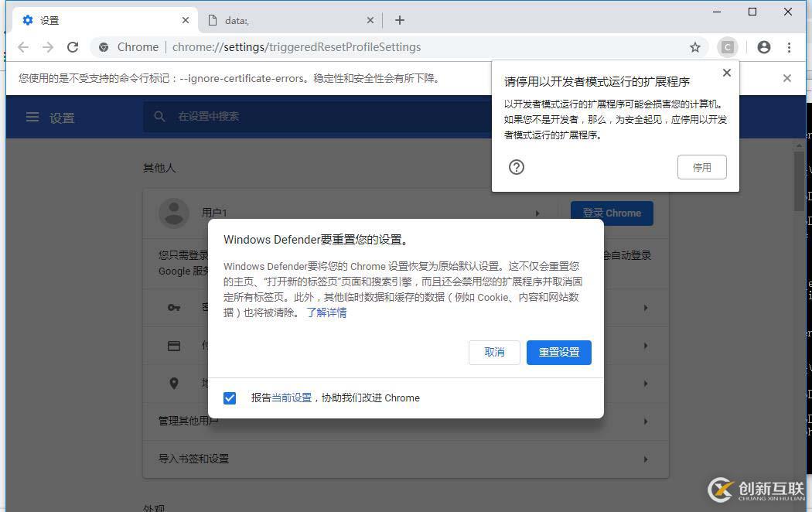Expand the passwords row arrow beside key icon
Image resolution: width=812 pixels, height=512 pixels.
click(x=645, y=308)
